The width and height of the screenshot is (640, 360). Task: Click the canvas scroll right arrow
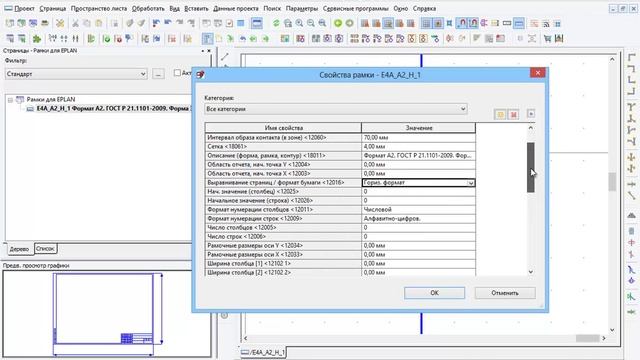pyautogui.click(x=604, y=338)
